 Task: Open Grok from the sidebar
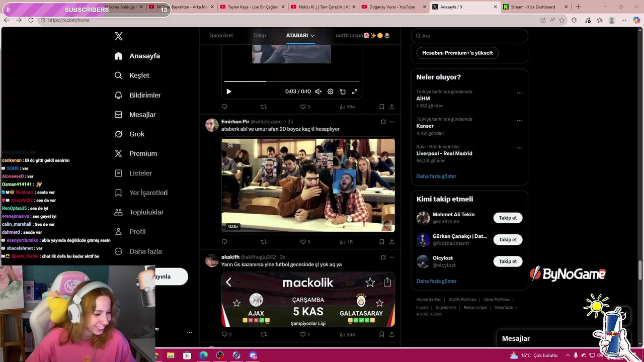(x=129, y=134)
